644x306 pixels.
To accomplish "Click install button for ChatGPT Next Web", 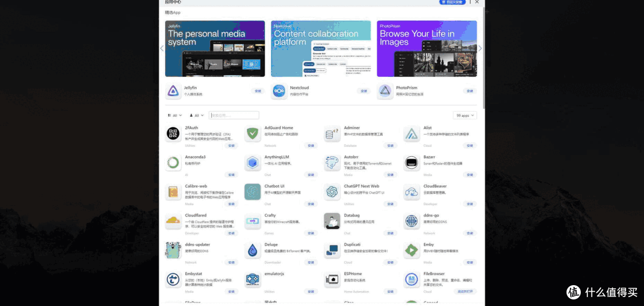I will coord(390,204).
